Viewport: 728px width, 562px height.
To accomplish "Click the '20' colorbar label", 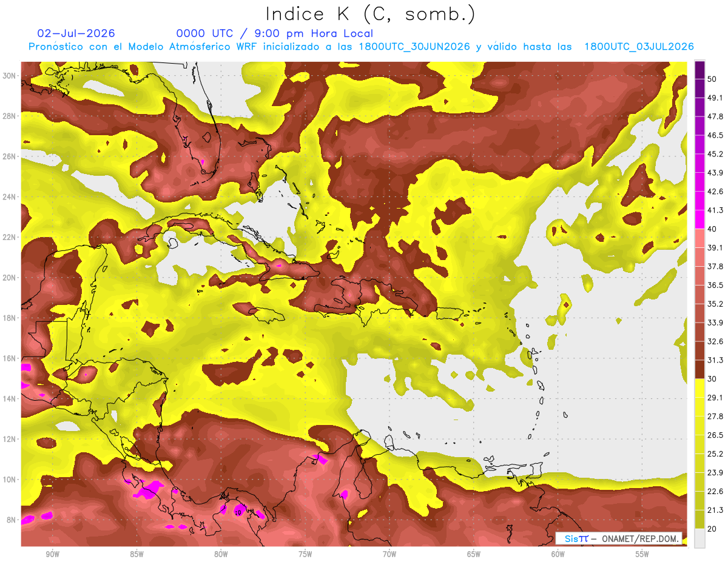I will (712, 529).
